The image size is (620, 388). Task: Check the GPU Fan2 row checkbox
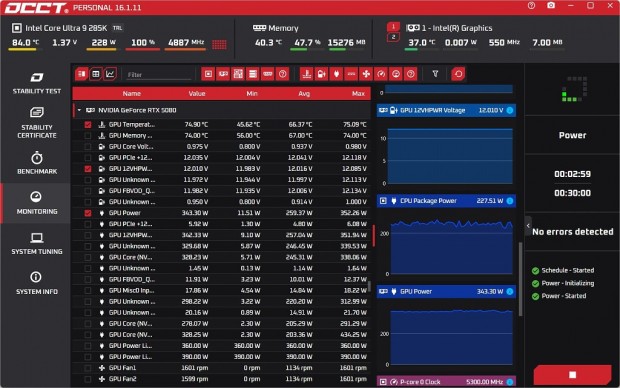click(x=88, y=379)
